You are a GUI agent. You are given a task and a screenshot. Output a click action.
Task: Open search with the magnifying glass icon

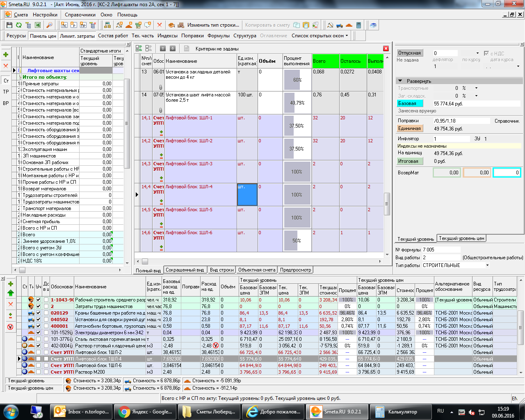coord(49,25)
